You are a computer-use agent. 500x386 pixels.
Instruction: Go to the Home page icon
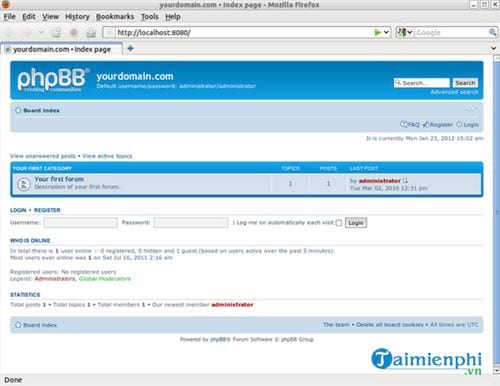click(x=91, y=33)
